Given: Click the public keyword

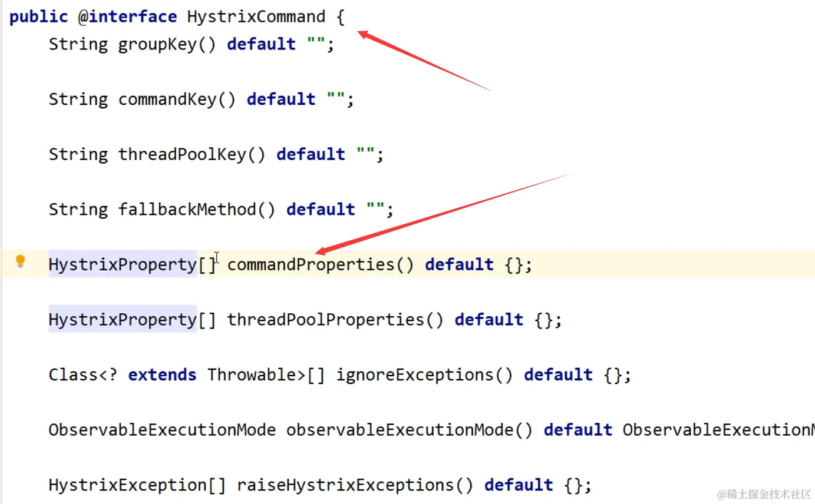Looking at the screenshot, I should tap(39, 16).
